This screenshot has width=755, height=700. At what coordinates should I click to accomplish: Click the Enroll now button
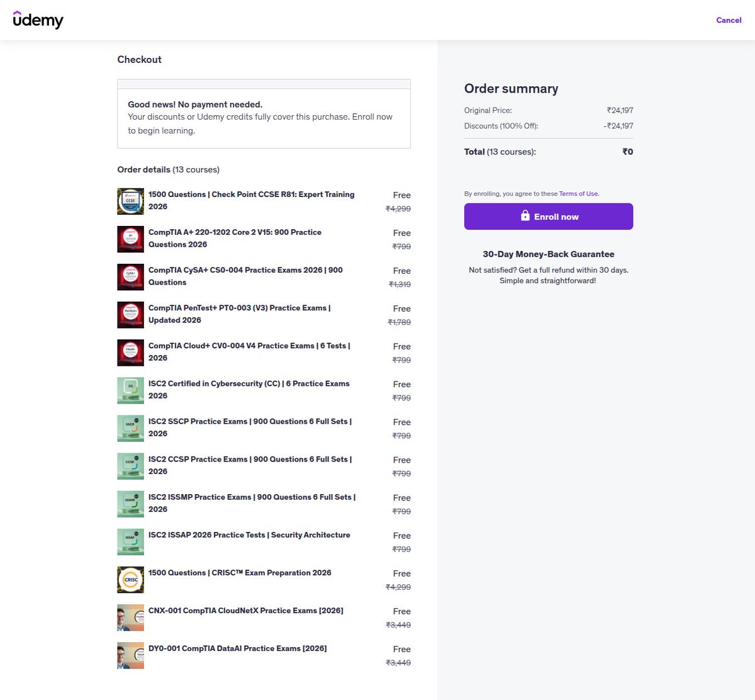pyautogui.click(x=549, y=217)
